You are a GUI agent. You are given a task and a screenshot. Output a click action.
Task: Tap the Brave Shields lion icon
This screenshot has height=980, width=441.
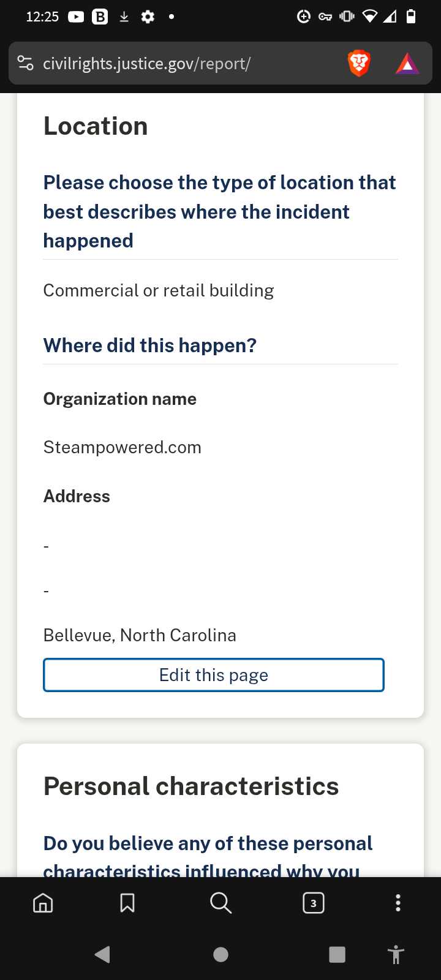tap(359, 63)
